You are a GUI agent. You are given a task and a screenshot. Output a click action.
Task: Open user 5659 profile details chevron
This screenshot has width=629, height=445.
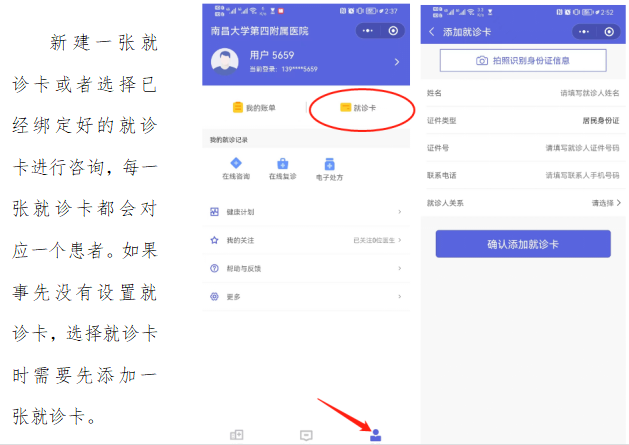396,63
